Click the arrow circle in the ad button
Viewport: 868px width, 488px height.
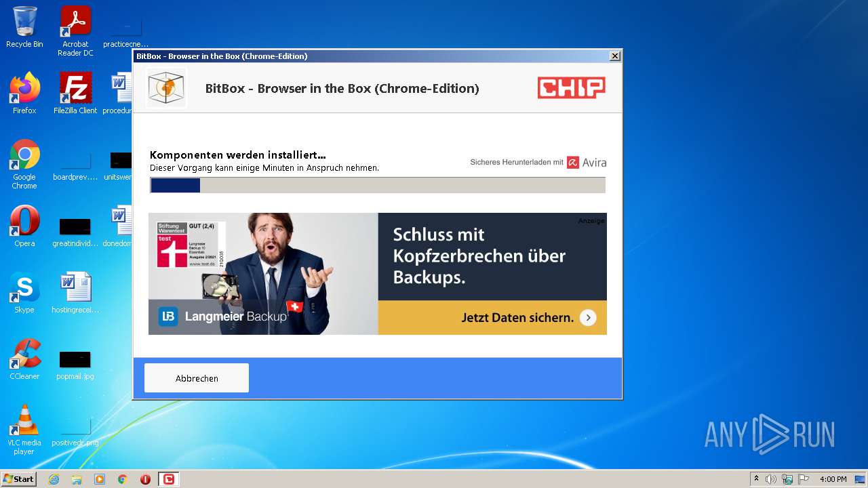(588, 318)
